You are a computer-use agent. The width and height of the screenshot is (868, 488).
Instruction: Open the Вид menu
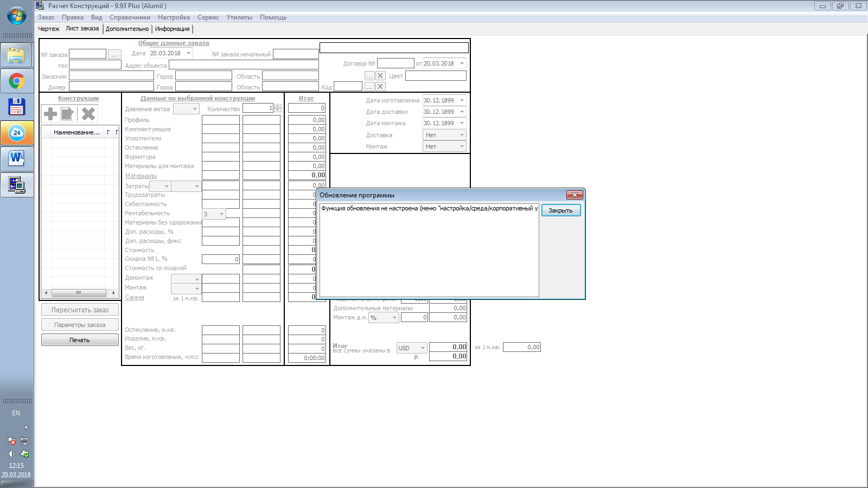(97, 17)
